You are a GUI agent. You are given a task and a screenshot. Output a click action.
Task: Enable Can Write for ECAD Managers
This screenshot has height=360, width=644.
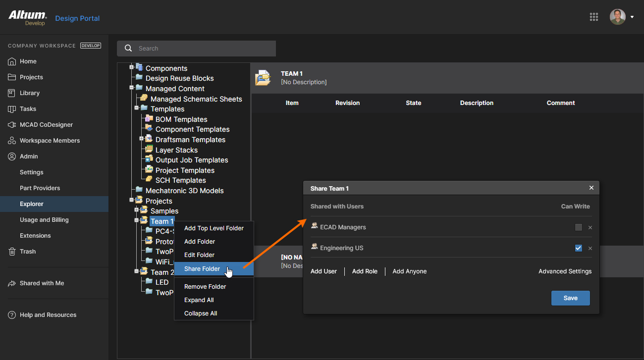pos(578,227)
